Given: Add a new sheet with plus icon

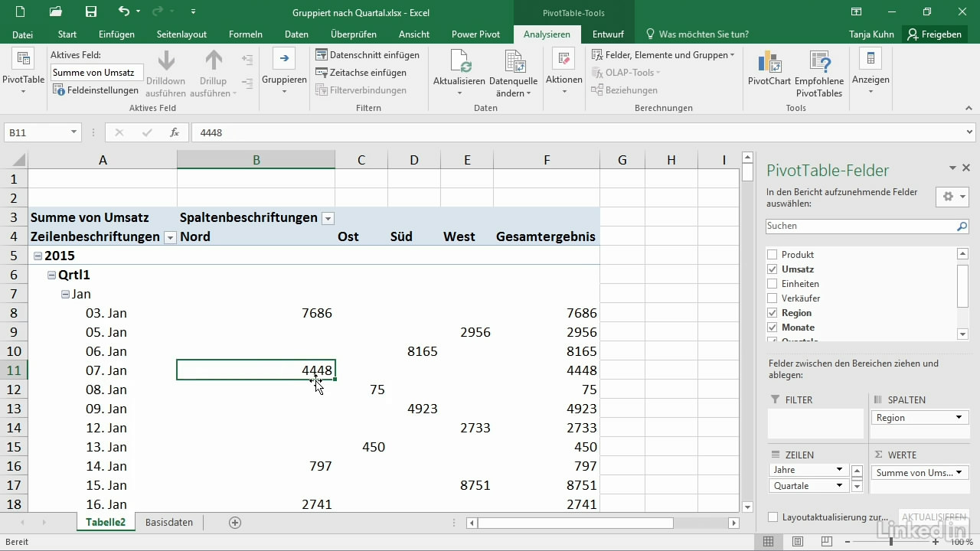Looking at the screenshot, I should [235, 523].
